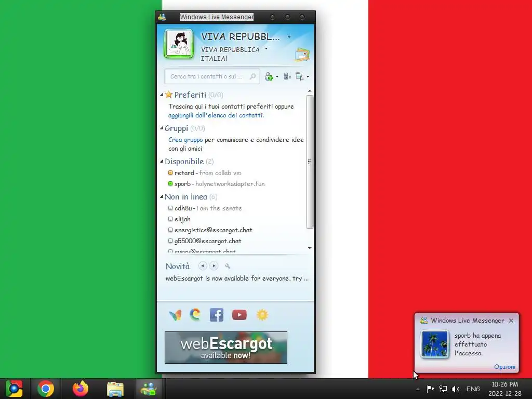Screen dimensions: 532x399
Task: Change contact list layout icon
Action: (287, 76)
